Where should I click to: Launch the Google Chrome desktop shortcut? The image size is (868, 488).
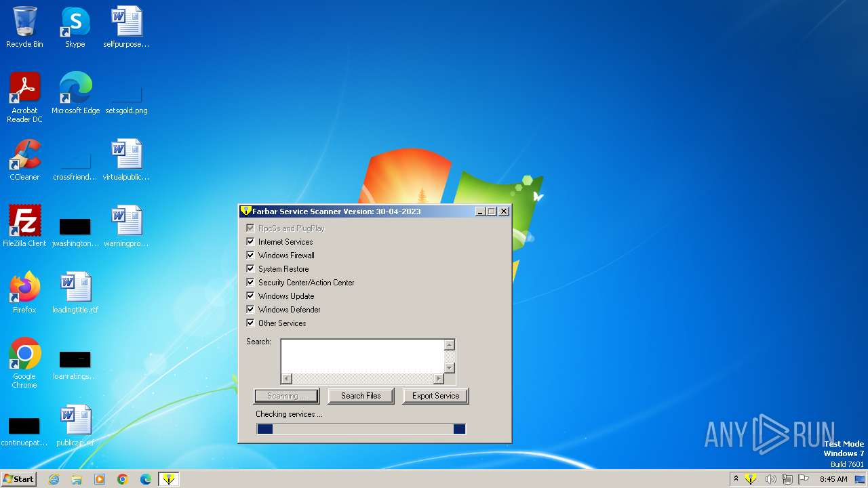pyautogui.click(x=24, y=363)
